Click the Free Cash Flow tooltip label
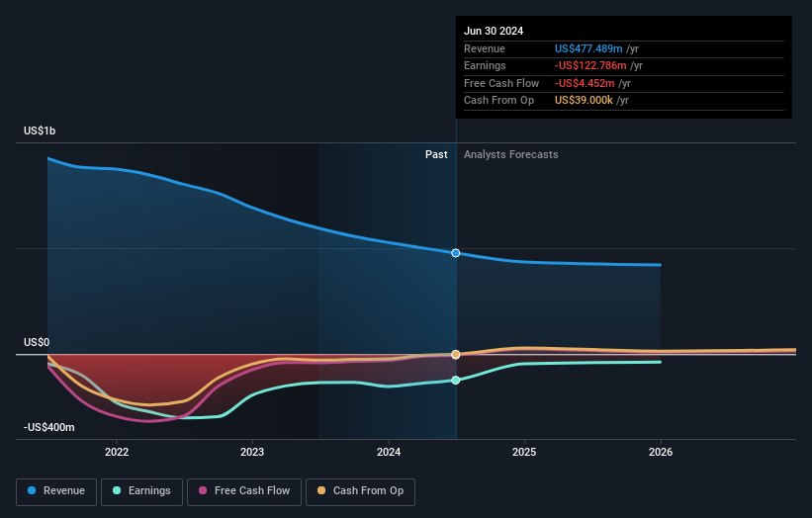This screenshot has width=812, height=518. coord(501,83)
